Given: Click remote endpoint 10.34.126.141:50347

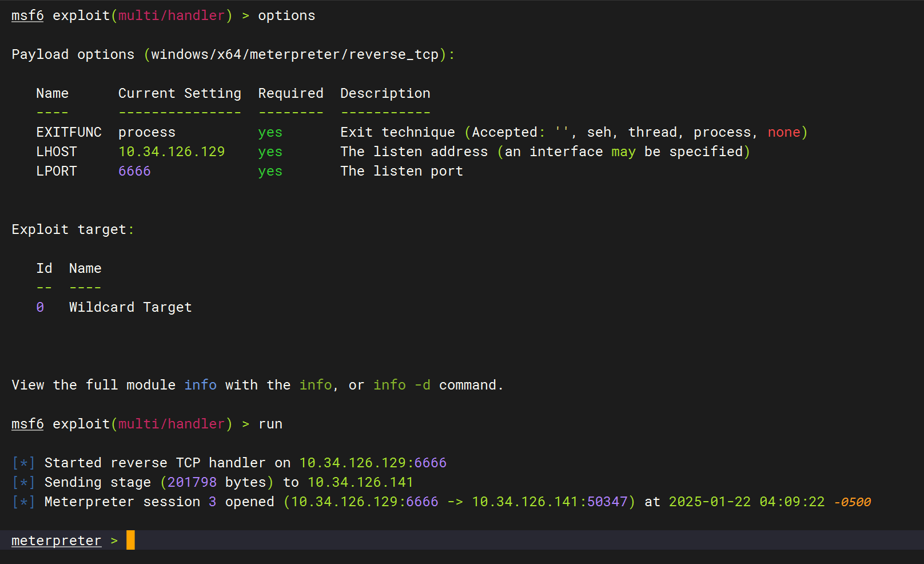Looking at the screenshot, I should point(549,502).
